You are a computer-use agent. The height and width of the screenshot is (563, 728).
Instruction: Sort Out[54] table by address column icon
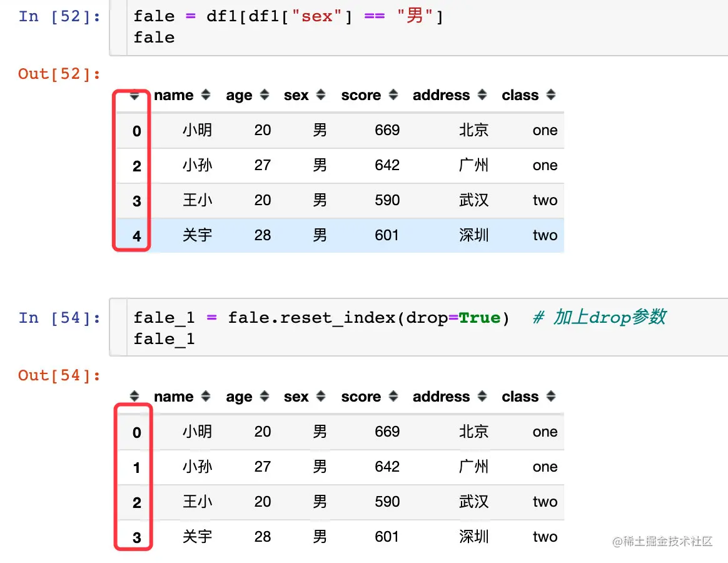(482, 396)
